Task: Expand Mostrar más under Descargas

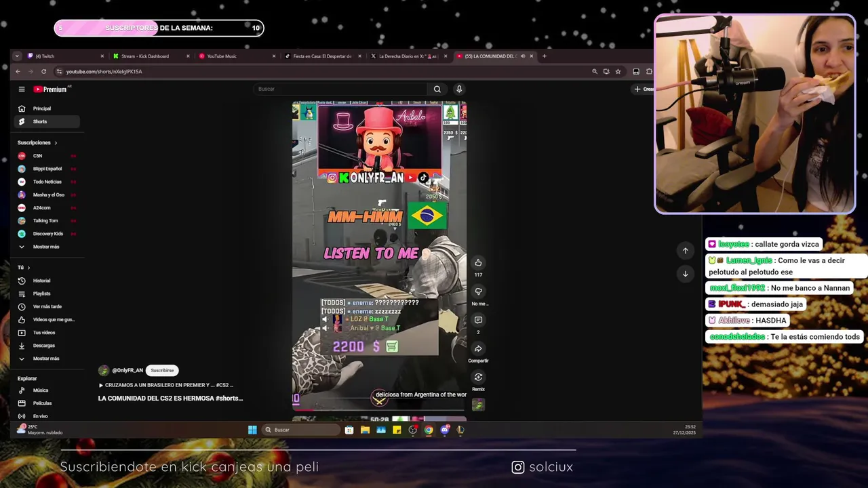Action: (x=47, y=359)
